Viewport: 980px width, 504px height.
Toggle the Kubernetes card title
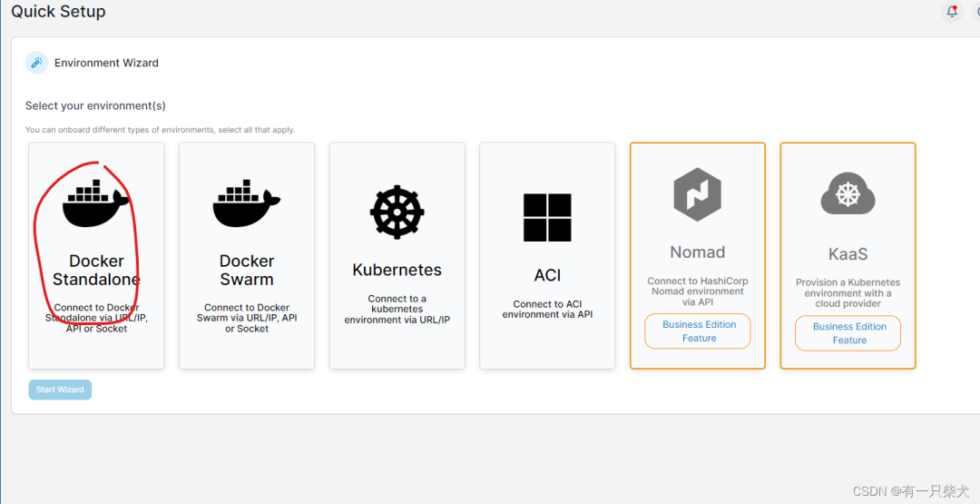[x=397, y=271]
